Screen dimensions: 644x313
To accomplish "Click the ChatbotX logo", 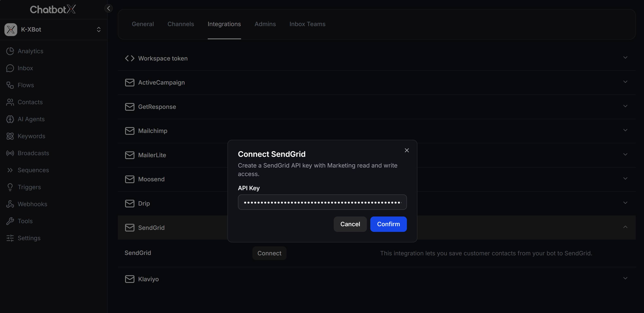I will click(x=53, y=9).
